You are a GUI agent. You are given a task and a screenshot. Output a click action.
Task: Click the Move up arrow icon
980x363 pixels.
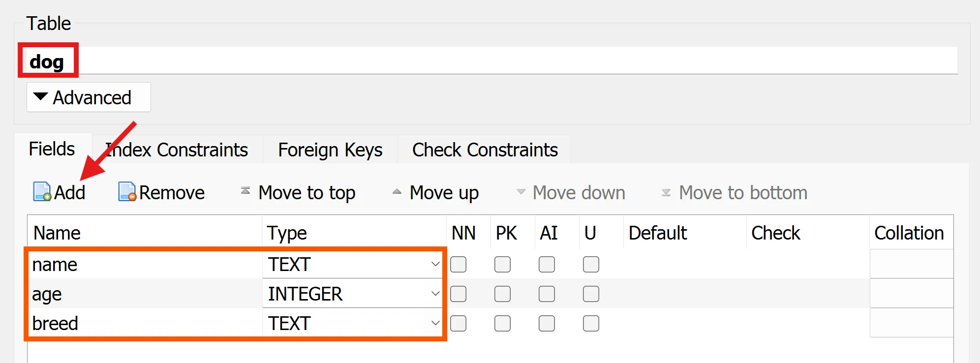pyautogui.click(x=397, y=192)
